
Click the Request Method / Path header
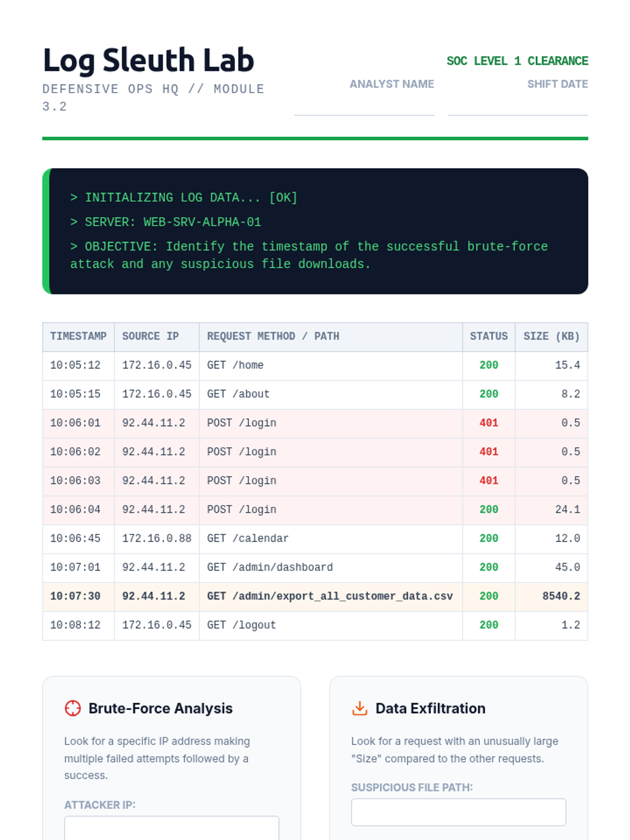pos(273,337)
